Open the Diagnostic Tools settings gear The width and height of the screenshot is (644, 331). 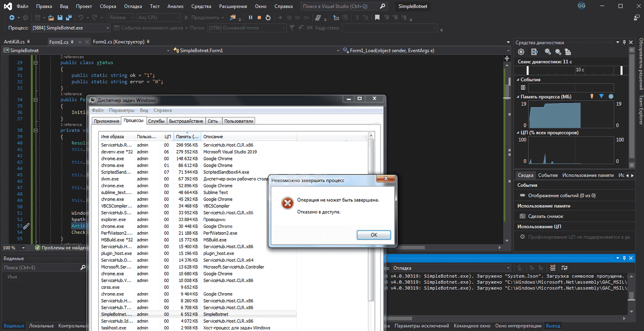(521, 52)
